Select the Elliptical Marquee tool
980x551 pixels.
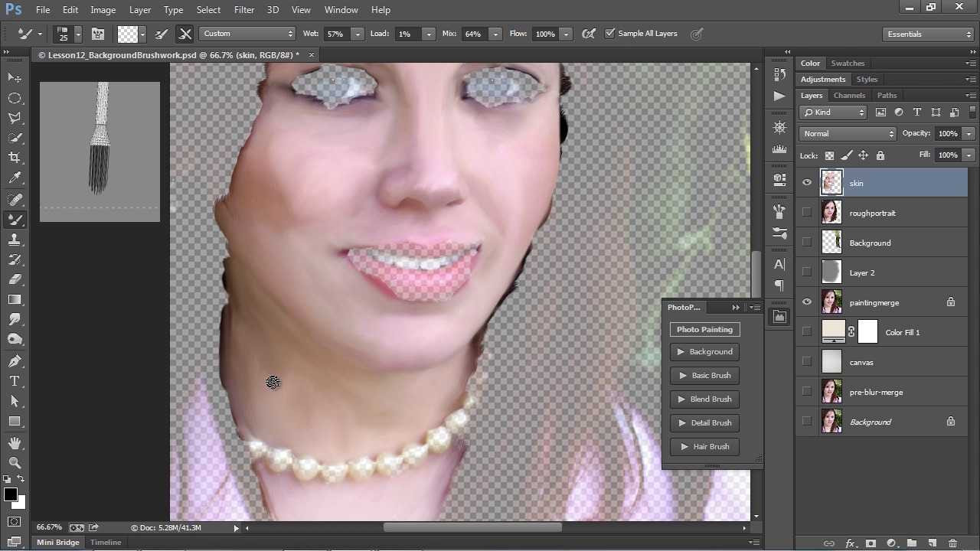click(x=15, y=98)
